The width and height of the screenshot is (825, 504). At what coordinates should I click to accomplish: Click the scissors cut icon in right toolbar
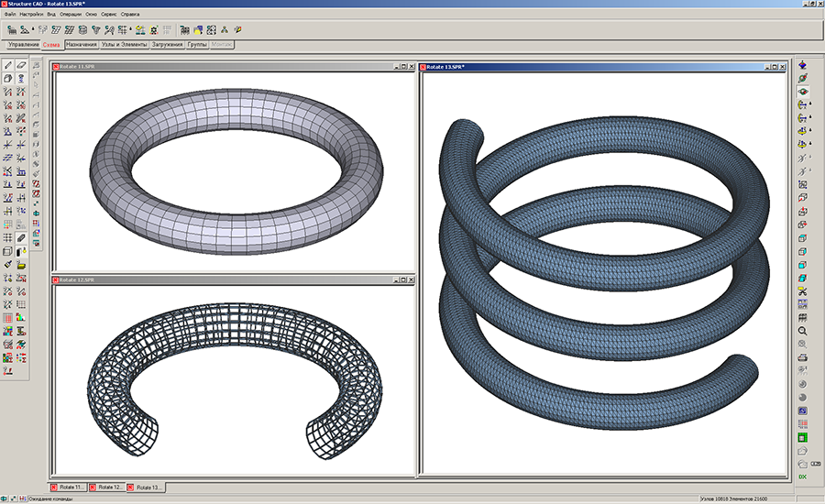[803, 290]
